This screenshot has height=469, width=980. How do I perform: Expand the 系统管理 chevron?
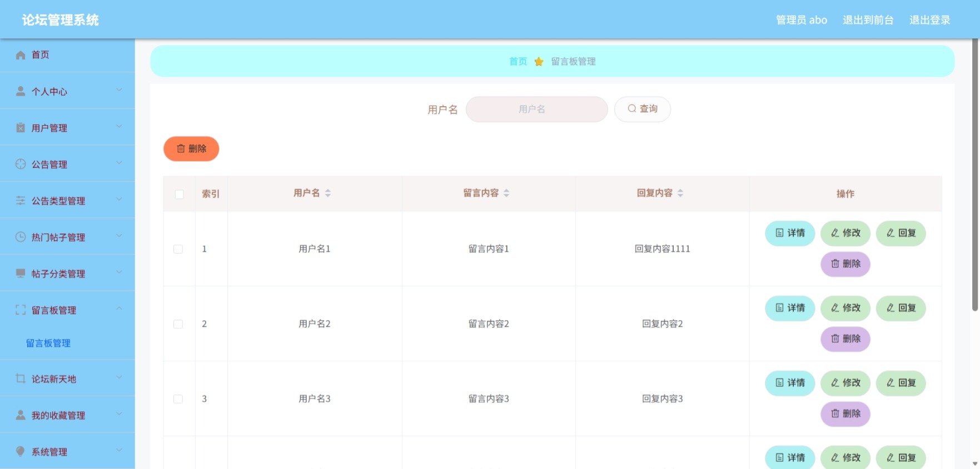click(x=119, y=450)
